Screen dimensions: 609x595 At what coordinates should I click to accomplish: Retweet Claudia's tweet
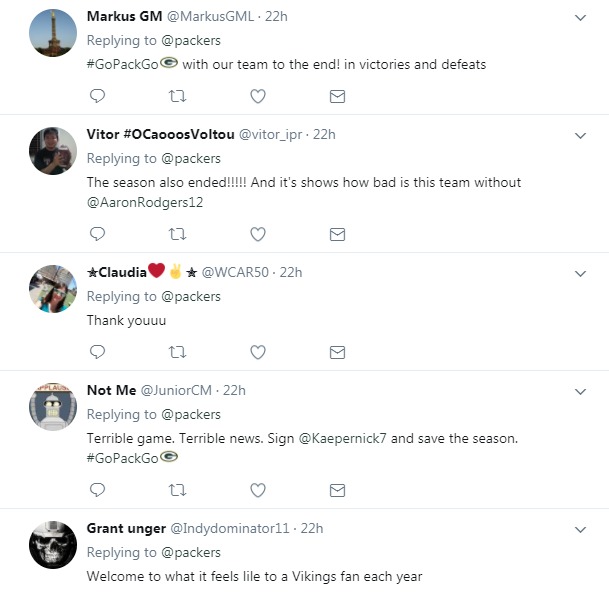click(x=177, y=352)
